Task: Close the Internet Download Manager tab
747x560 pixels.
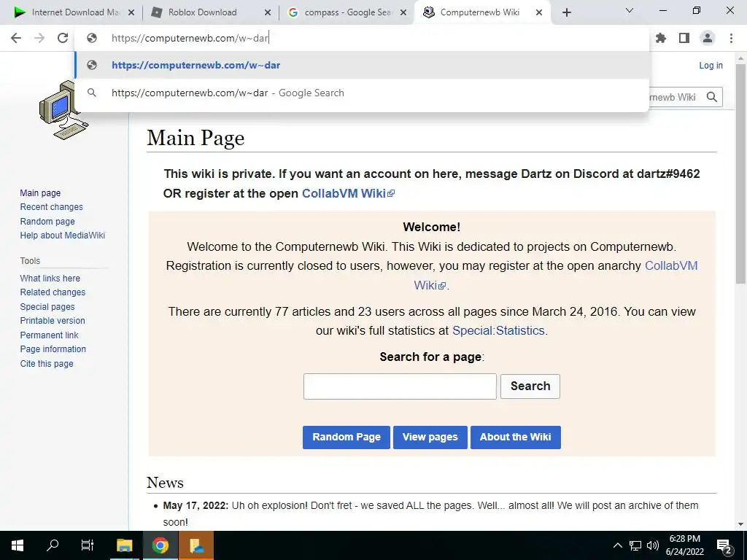Action: click(131, 12)
